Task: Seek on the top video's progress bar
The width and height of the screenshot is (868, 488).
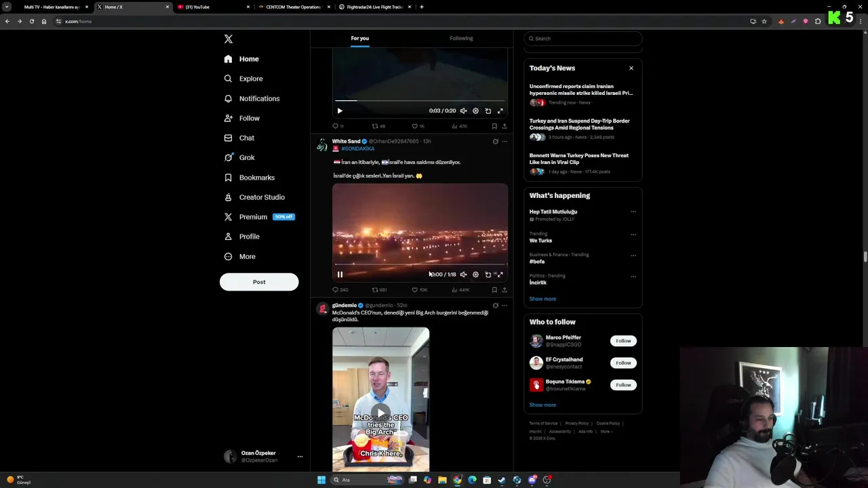Action: 420,100
